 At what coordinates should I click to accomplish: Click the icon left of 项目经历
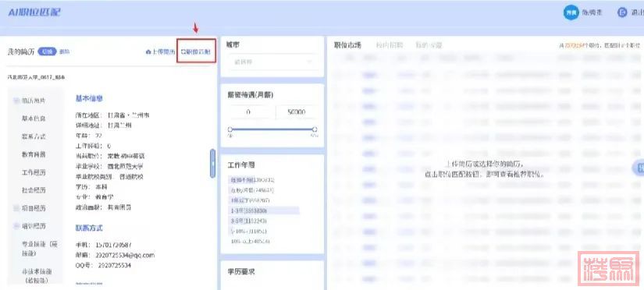tap(16, 208)
